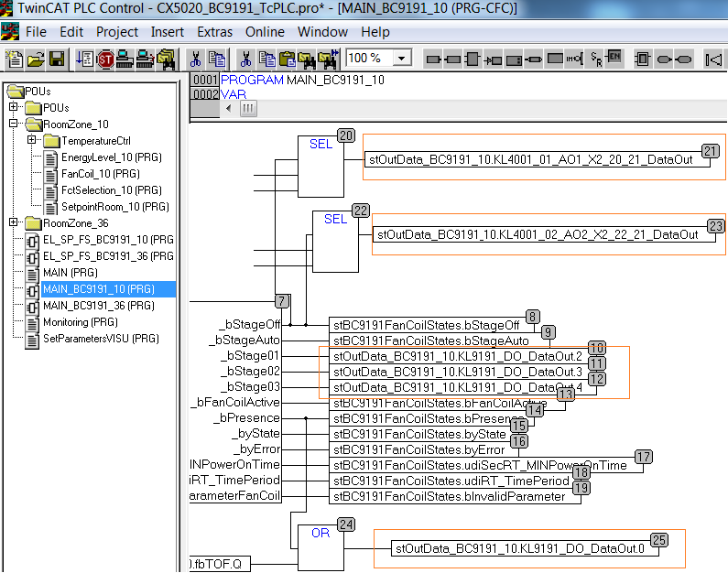The image size is (728, 573).
Task: Click the Create Macro box icon
Action: 643,59
